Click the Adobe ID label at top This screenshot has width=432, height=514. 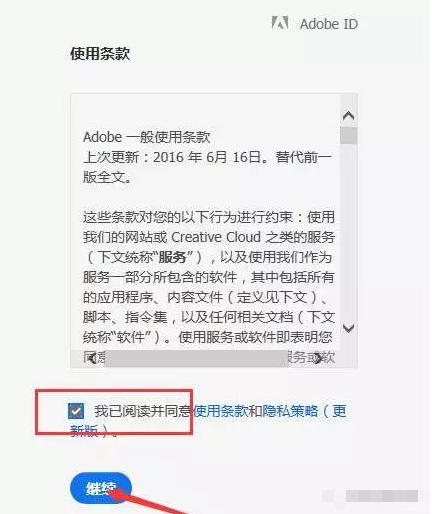point(329,24)
